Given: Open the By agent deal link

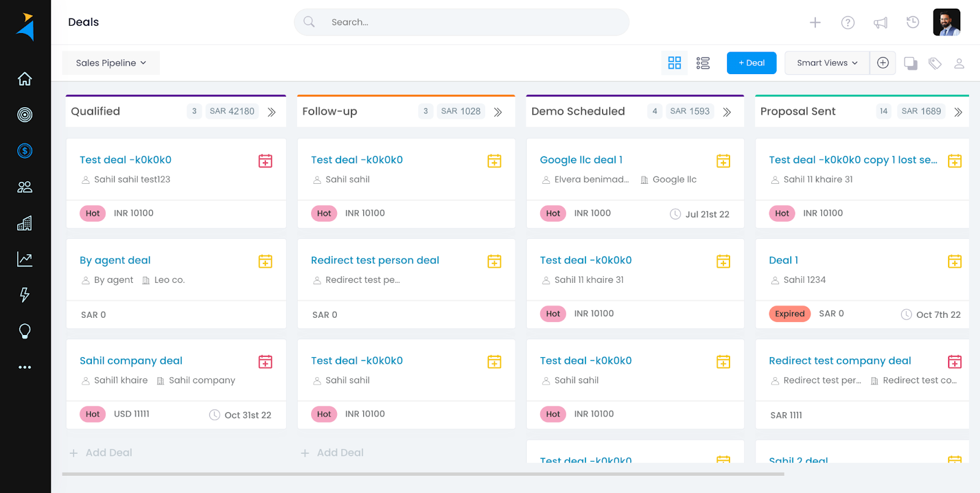Looking at the screenshot, I should [x=115, y=260].
